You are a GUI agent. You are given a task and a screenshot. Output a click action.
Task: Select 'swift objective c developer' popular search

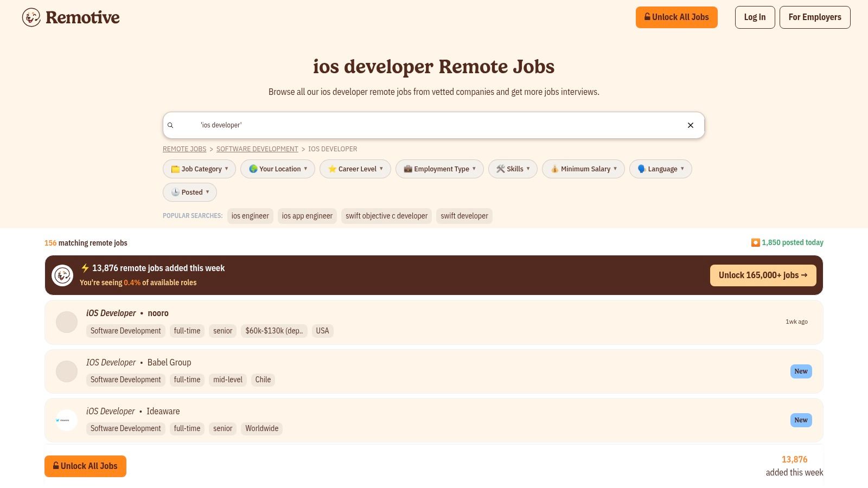coord(386,216)
